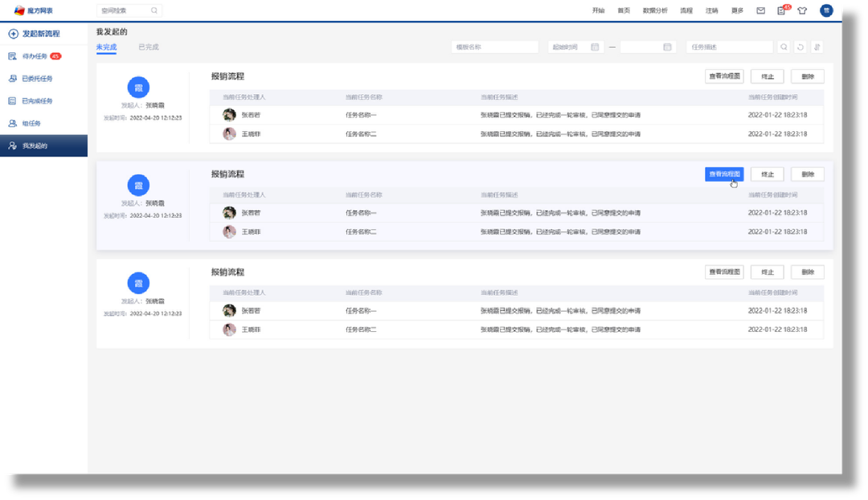The width and height of the screenshot is (868, 500).
Task: Open the task list icon with 45 badge
Action: coord(781,10)
